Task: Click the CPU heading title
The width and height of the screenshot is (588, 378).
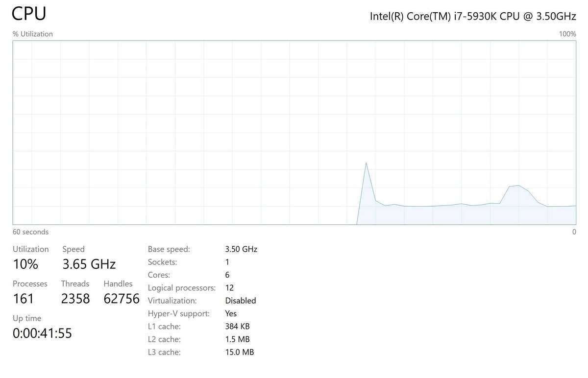Action: pyautogui.click(x=29, y=13)
